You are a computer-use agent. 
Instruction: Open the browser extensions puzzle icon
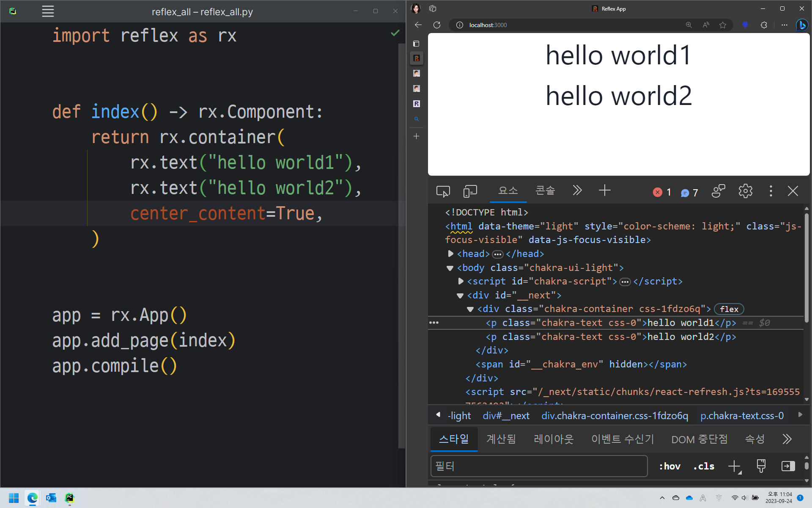coord(764,25)
